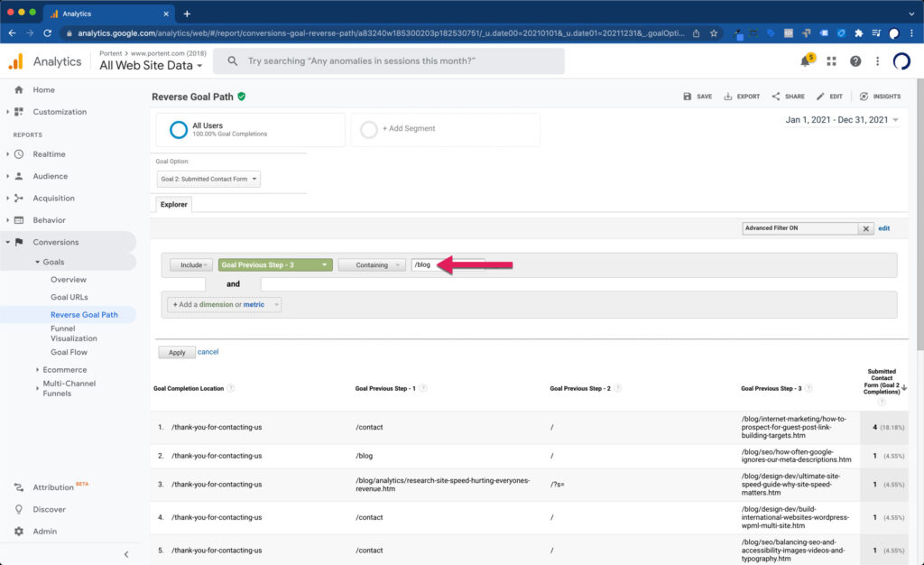Collapse the Goals section in sidebar
Image resolution: width=924 pixels, height=565 pixels.
coord(37,262)
